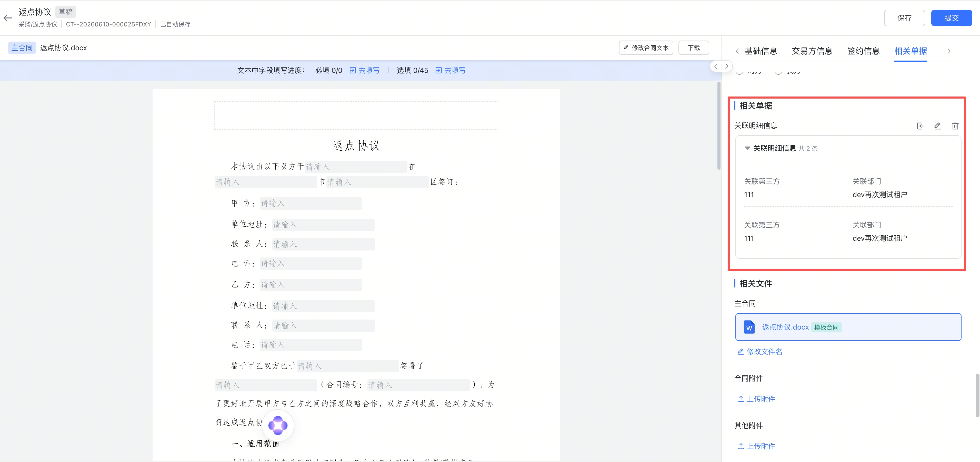
Task: Go back using the left arrow icon
Action: coord(8,18)
